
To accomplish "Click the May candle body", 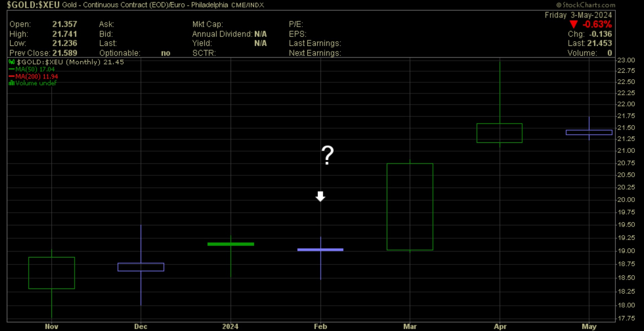I will (589, 132).
